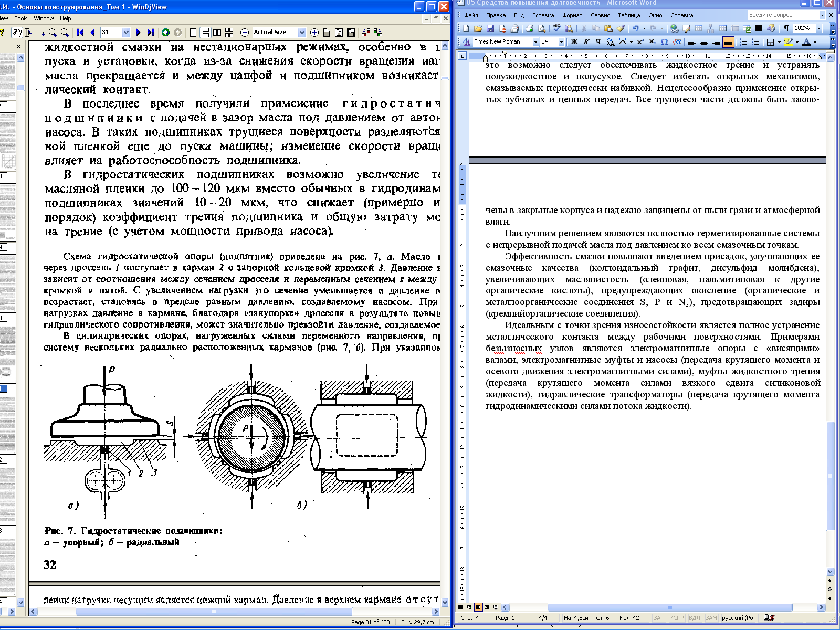The image size is (840, 630).
Task: Apply the font color A button
Action: (x=807, y=42)
